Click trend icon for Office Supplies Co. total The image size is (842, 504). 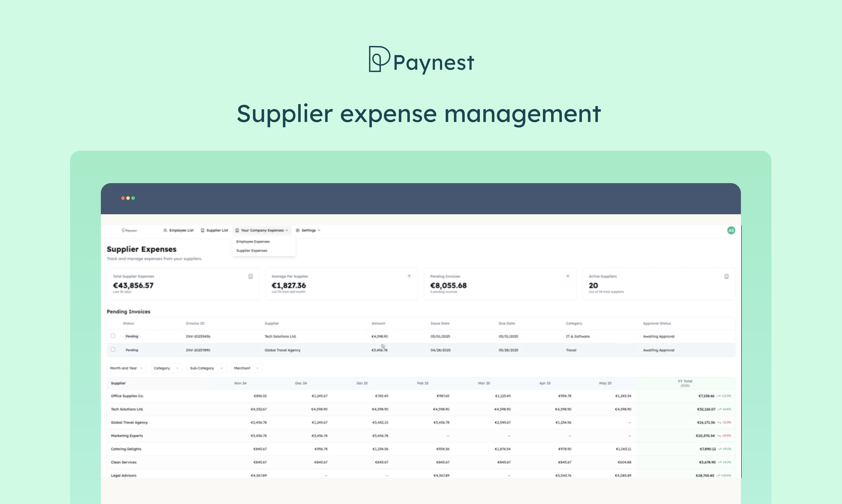click(719, 396)
